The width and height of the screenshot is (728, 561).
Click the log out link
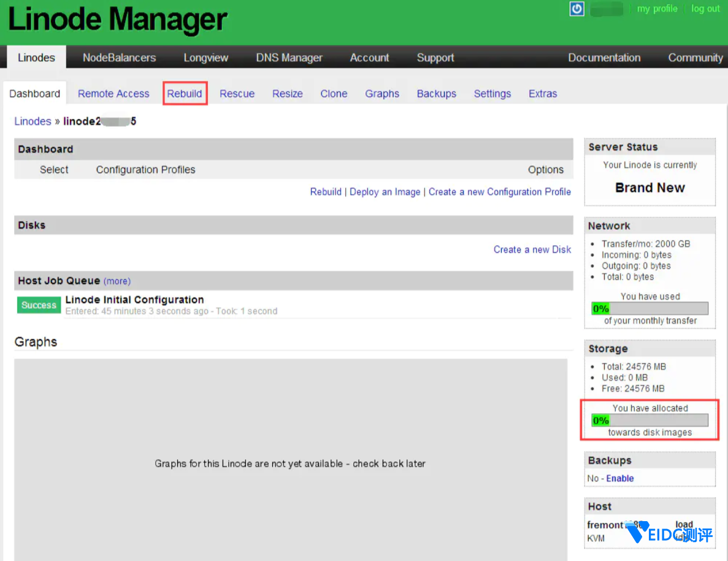[705, 9]
